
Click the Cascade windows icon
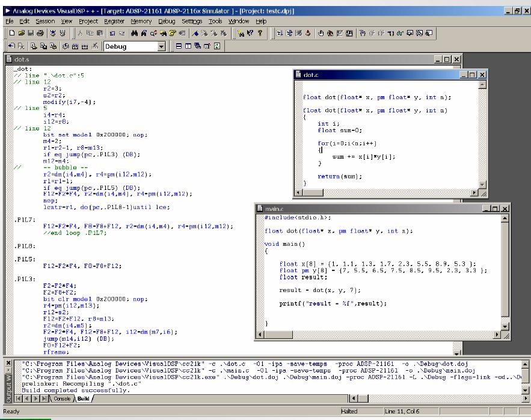click(x=198, y=46)
